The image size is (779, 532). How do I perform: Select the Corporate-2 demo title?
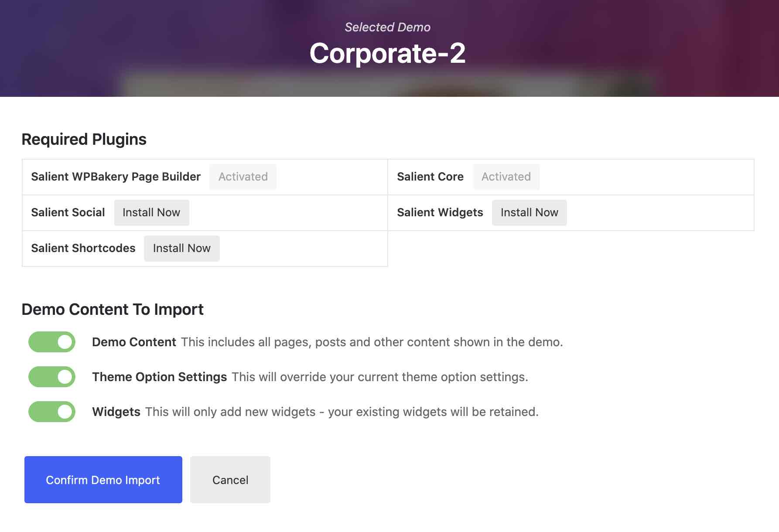click(387, 53)
